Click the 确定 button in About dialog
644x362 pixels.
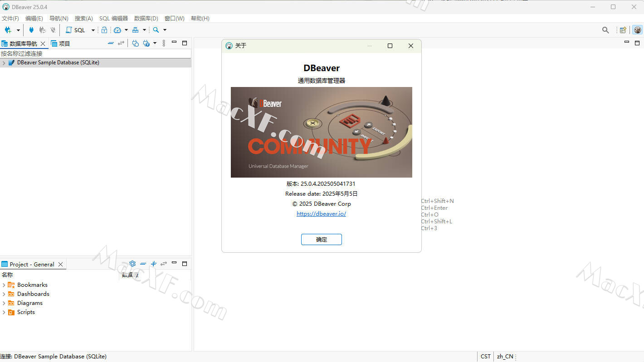point(322,239)
